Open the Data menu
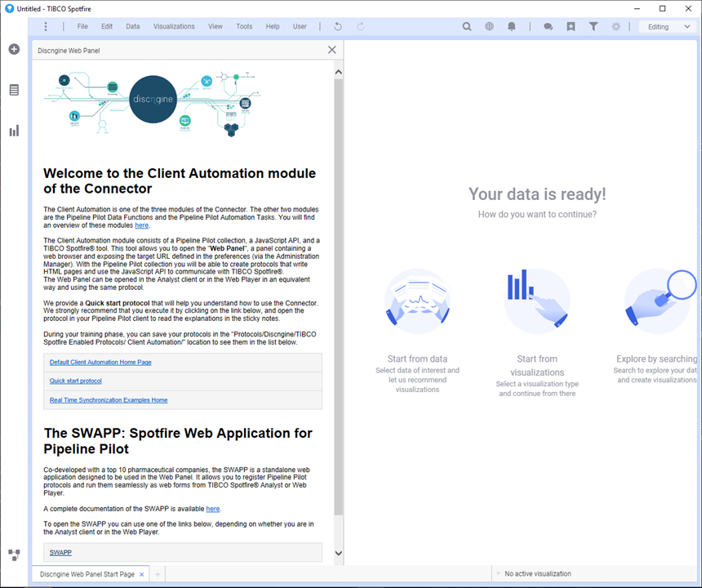702x588 pixels. [x=132, y=26]
